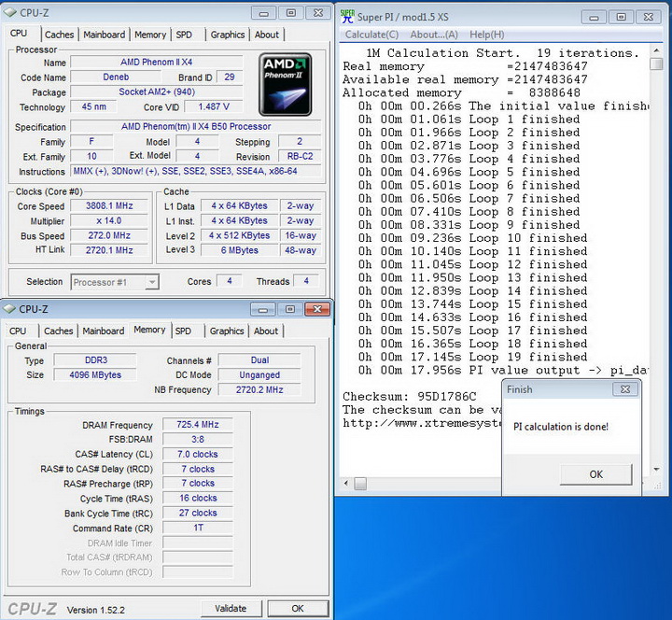Click the Command Rate value 1T
This screenshot has width=672, height=620.
198,528
